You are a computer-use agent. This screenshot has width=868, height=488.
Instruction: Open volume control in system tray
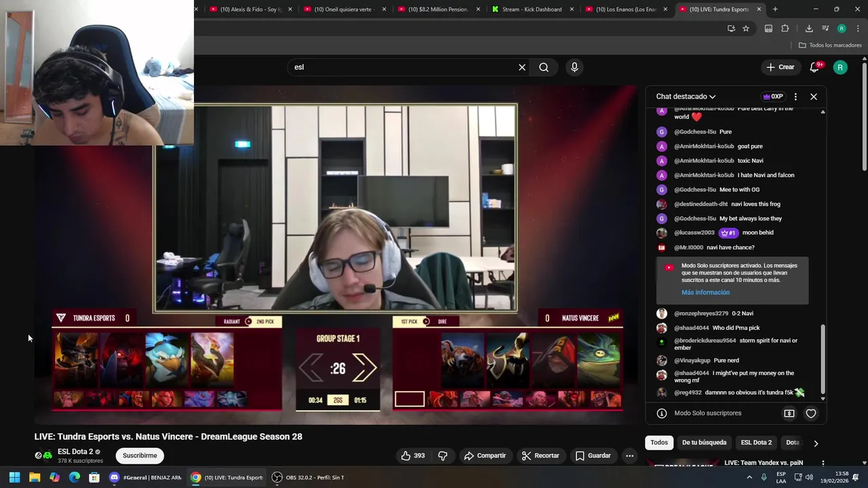coord(809,477)
